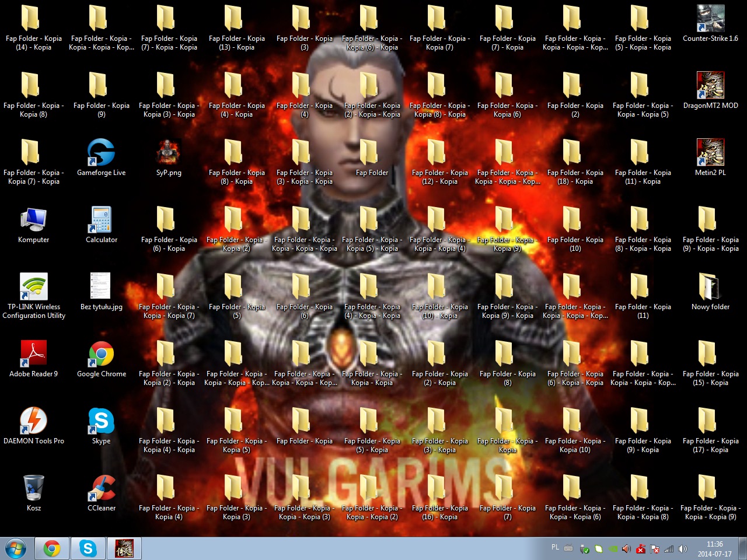This screenshot has width=747, height=560.
Task: Click the orange audio manager speaker icon
Action: click(626, 549)
